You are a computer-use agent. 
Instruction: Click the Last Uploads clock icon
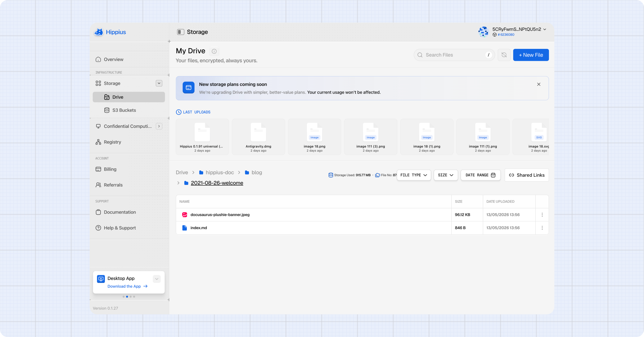179,112
